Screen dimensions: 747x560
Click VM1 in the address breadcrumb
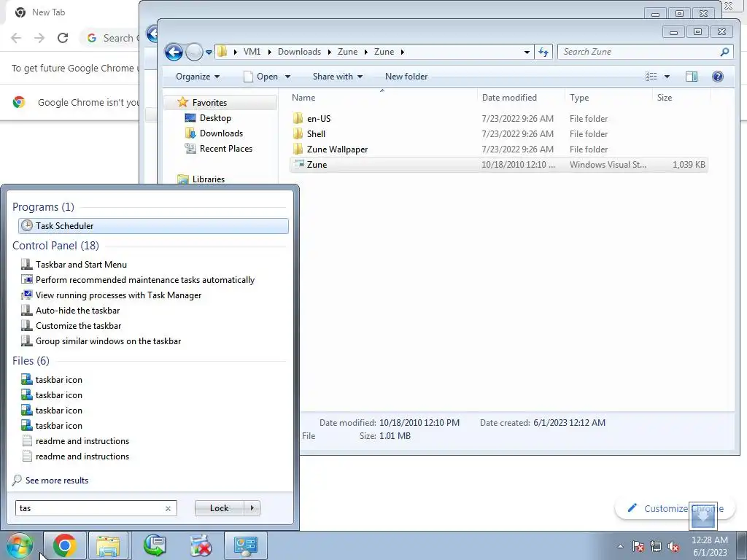click(x=252, y=52)
